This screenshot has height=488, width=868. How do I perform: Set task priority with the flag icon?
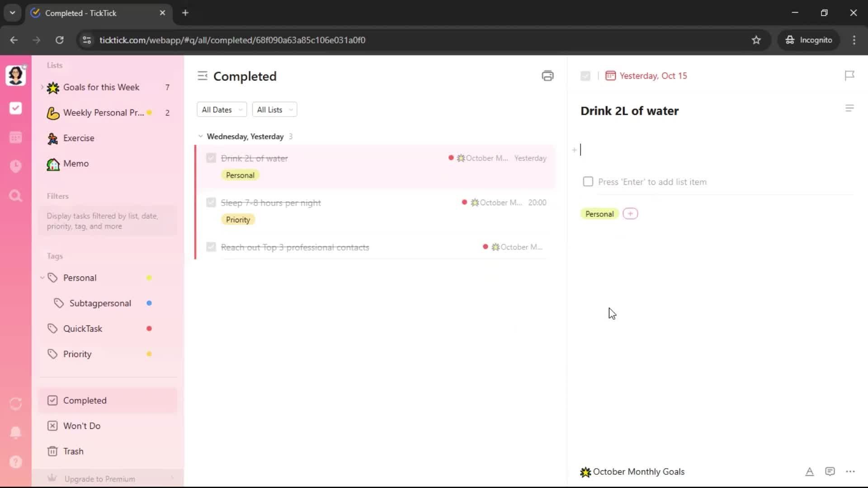click(x=849, y=75)
